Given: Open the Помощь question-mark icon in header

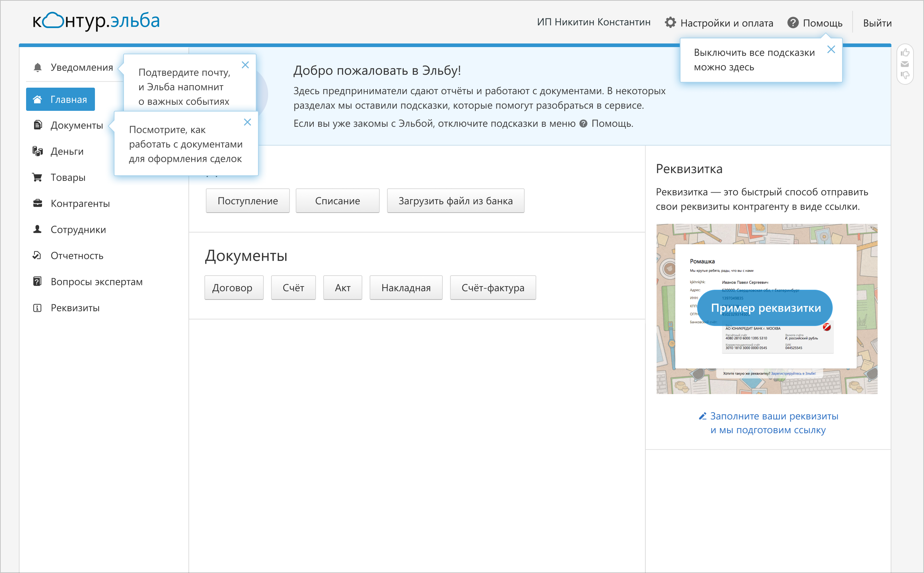Looking at the screenshot, I should (793, 23).
